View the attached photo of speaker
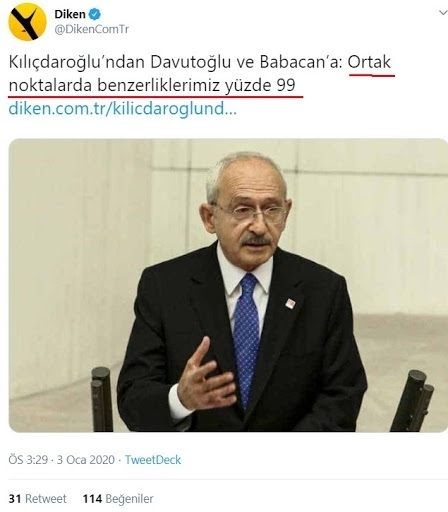 [228, 285]
